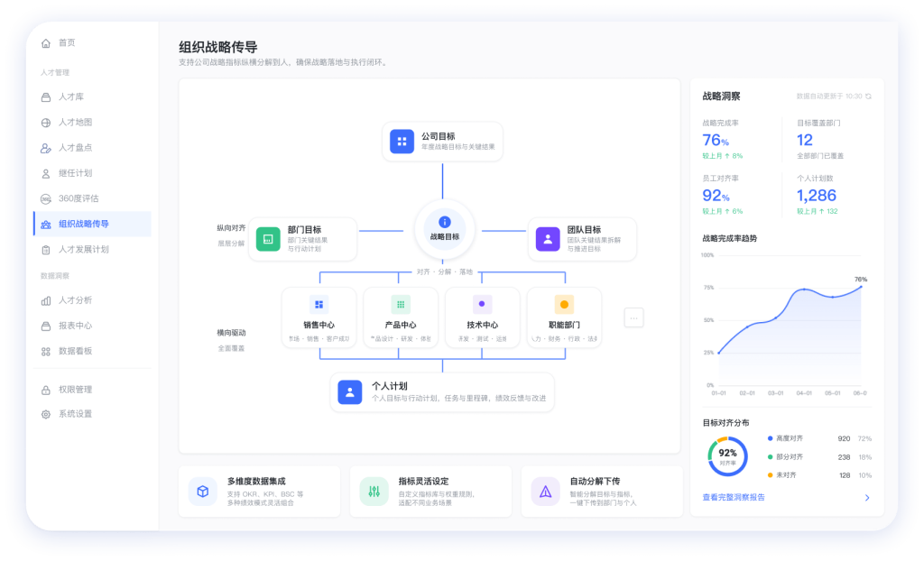Open the 公司目标 card
This screenshot has height=561, width=924.
442,142
